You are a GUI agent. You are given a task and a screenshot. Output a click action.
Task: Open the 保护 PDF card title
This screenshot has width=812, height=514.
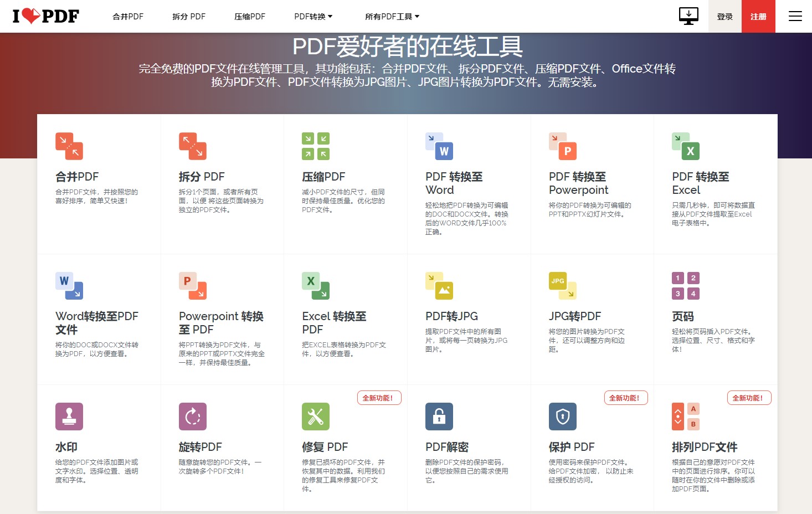572,447
